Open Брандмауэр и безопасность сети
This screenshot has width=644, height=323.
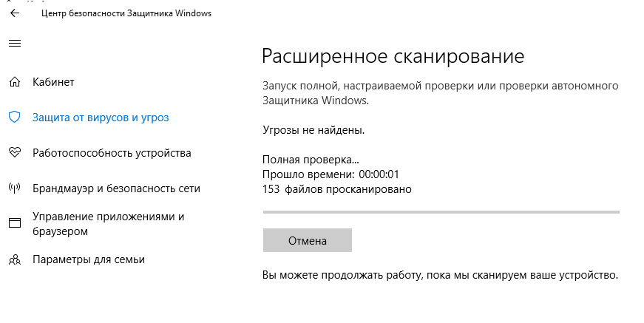coord(116,188)
